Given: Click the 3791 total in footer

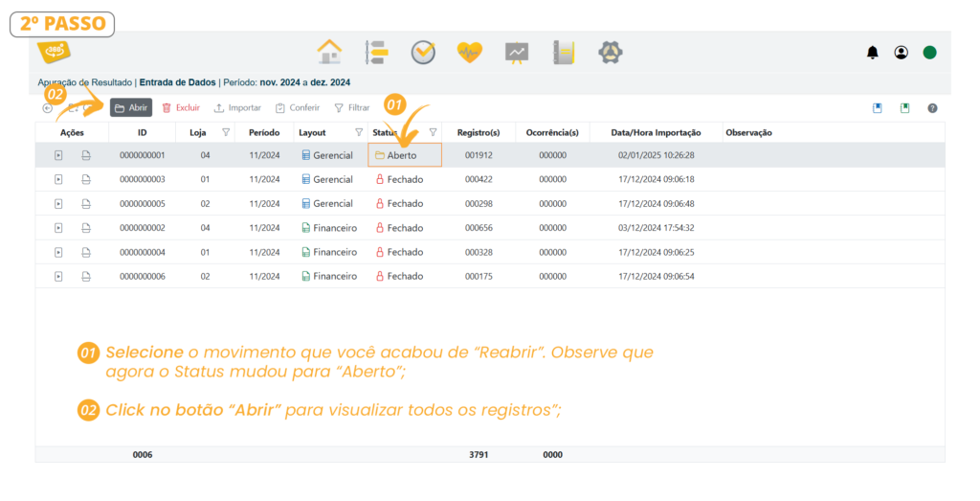Looking at the screenshot, I should (x=479, y=455).
